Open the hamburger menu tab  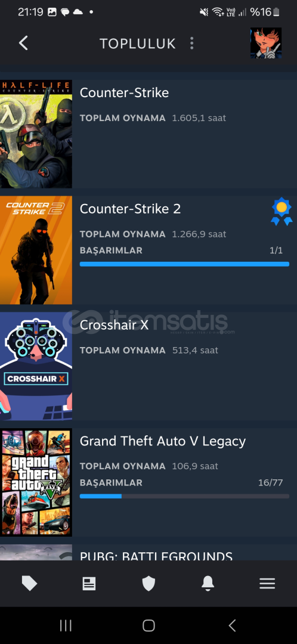point(267,583)
